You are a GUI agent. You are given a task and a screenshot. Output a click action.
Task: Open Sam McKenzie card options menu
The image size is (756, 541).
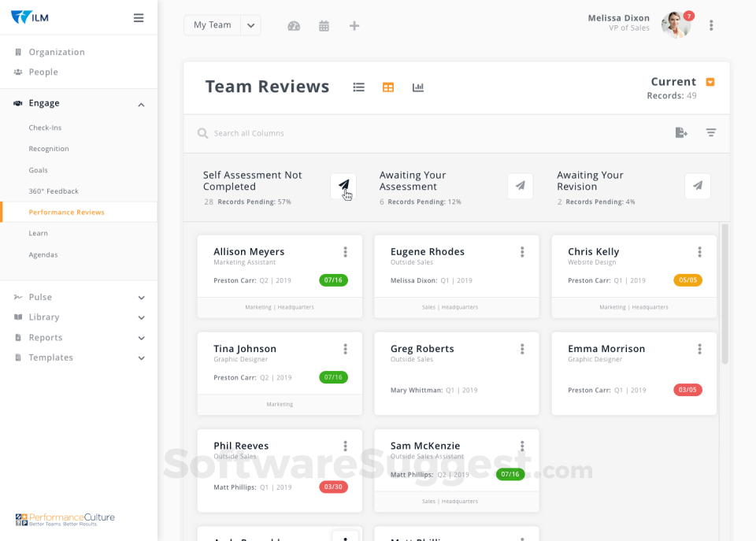(522, 446)
